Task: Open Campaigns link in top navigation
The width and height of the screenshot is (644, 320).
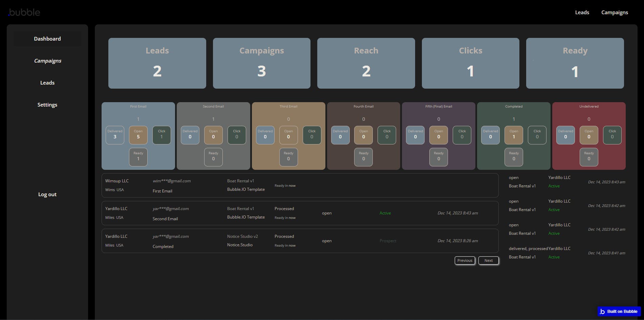Action: tap(615, 13)
